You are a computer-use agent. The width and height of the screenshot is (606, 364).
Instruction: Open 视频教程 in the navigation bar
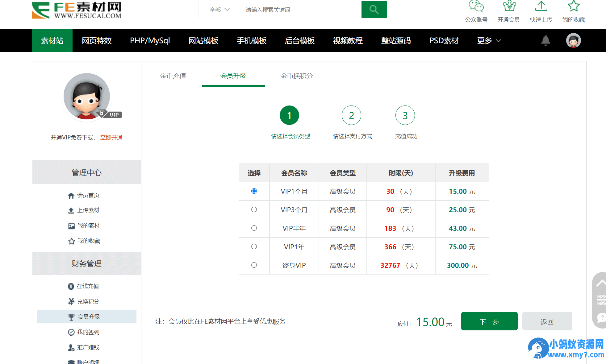tap(348, 40)
